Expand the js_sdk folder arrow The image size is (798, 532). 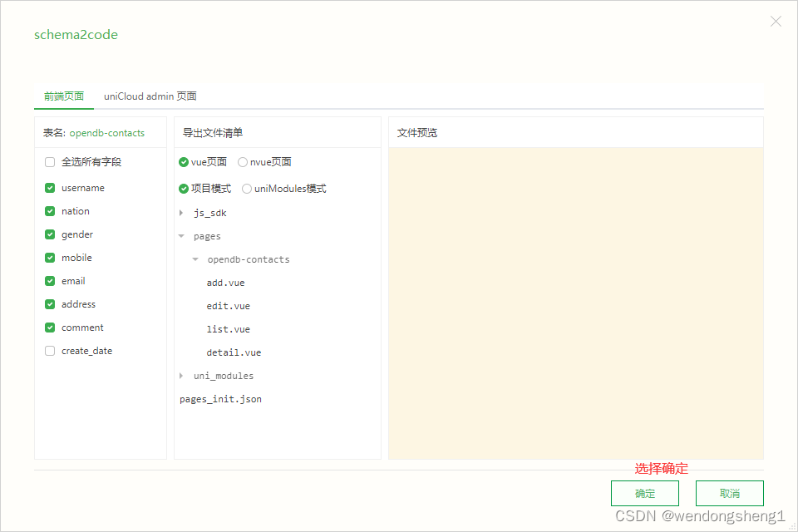181,213
